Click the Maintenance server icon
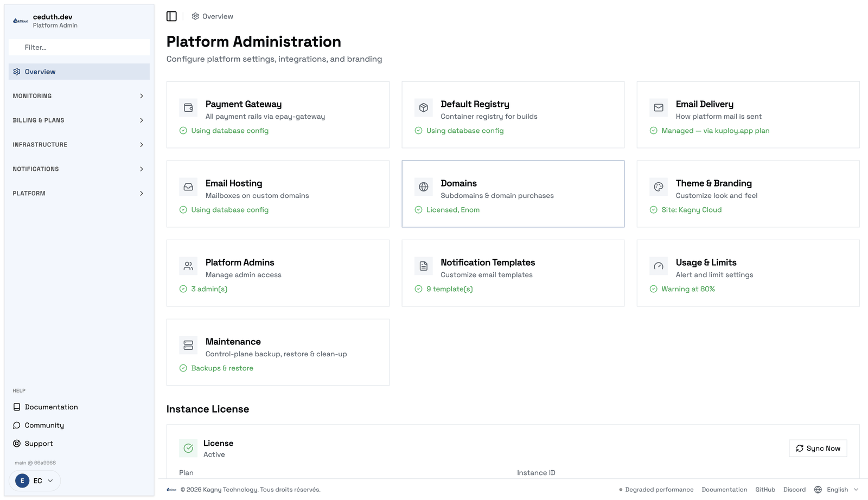This screenshot has width=868, height=500. pyautogui.click(x=188, y=345)
